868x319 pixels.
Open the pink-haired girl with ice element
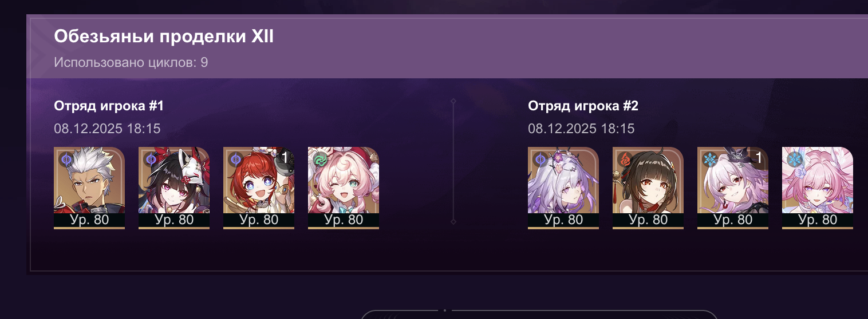818,188
